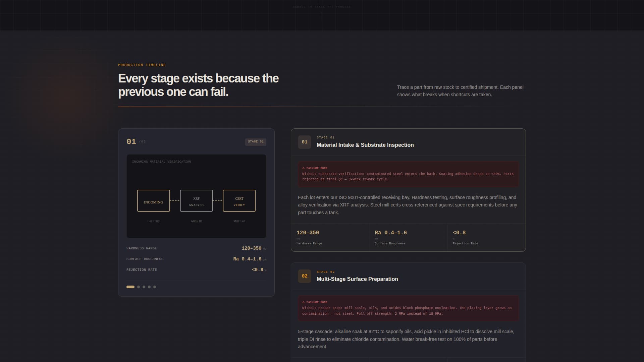Jump to the fifth pagination dot
The height and width of the screenshot is (362, 644).
(x=155, y=287)
